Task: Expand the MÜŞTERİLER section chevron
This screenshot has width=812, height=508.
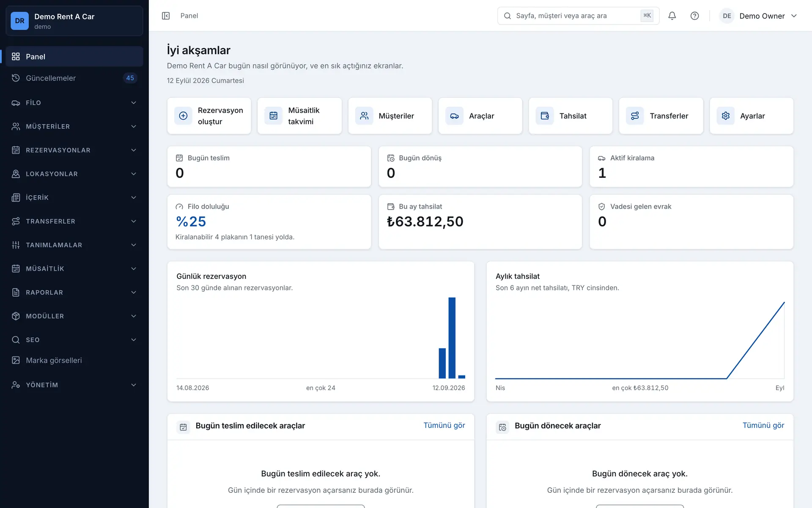Action: (x=134, y=127)
